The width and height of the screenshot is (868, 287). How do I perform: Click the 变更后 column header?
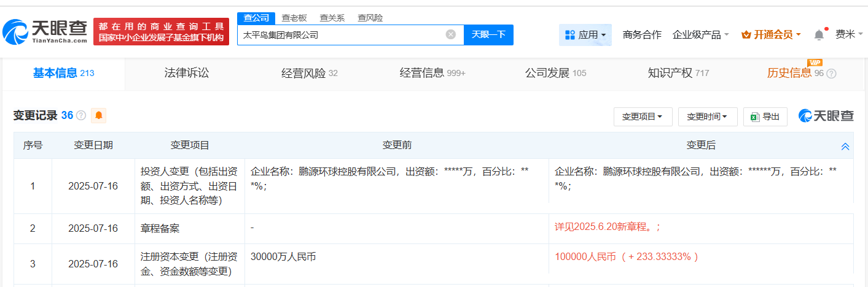coord(701,145)
